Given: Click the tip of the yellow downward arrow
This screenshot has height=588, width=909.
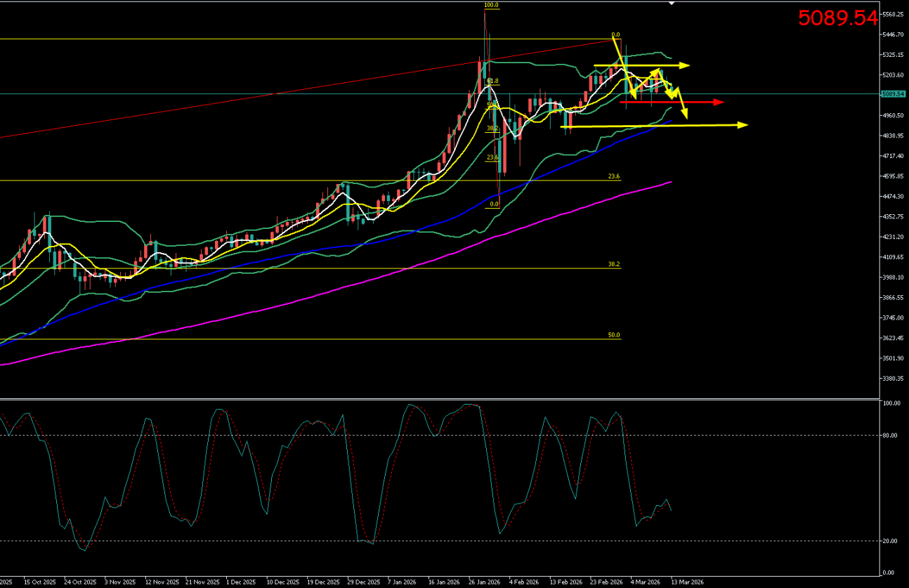Looking at the screenshot, I should point(686,117).
